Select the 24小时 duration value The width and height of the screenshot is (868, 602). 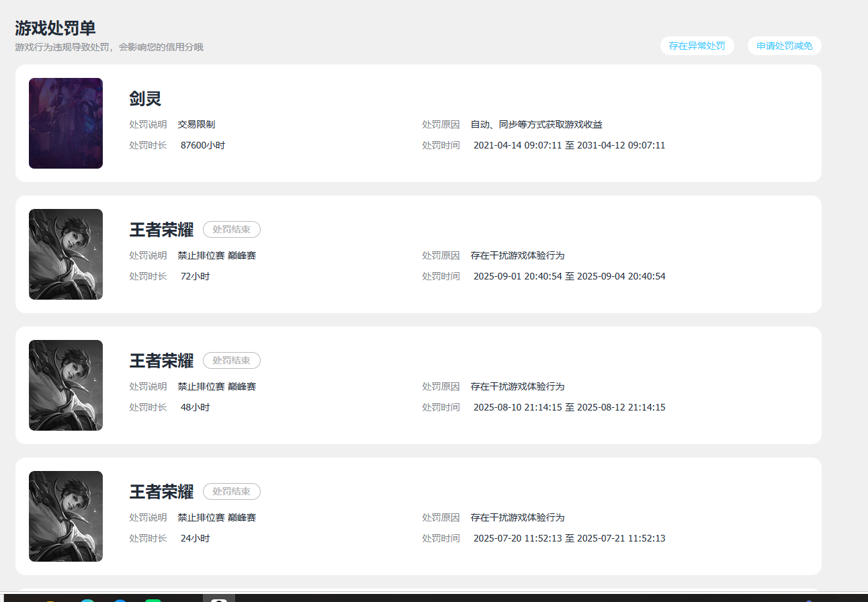pos(195,538)
